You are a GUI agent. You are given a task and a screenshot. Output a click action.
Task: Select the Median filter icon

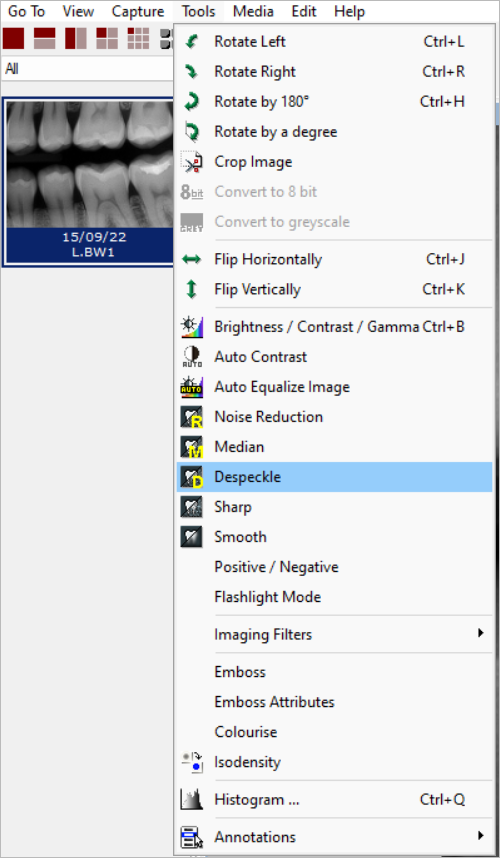coord(191,447)
